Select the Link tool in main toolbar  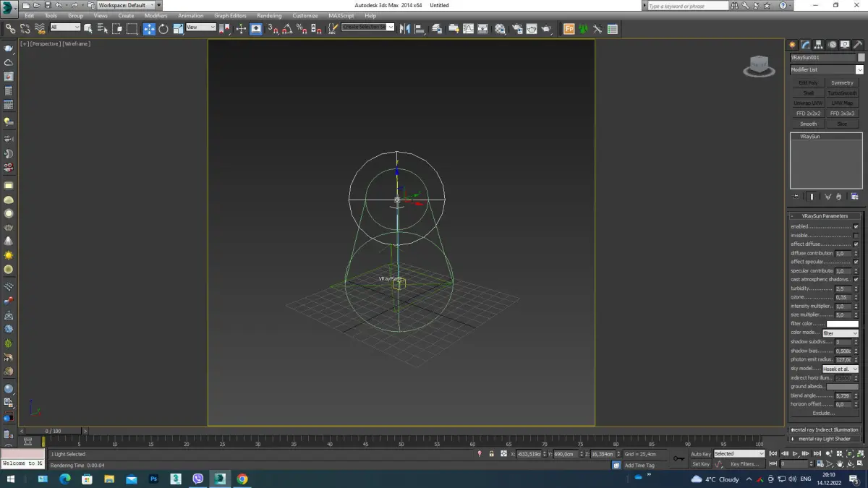10,29
